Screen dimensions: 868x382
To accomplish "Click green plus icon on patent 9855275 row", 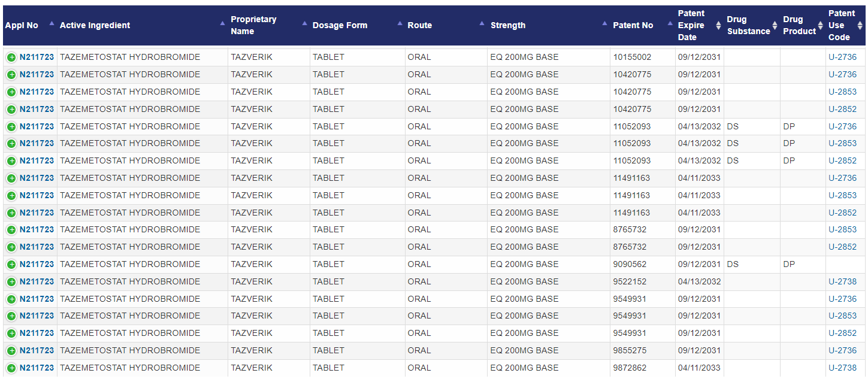I will 11,351.
